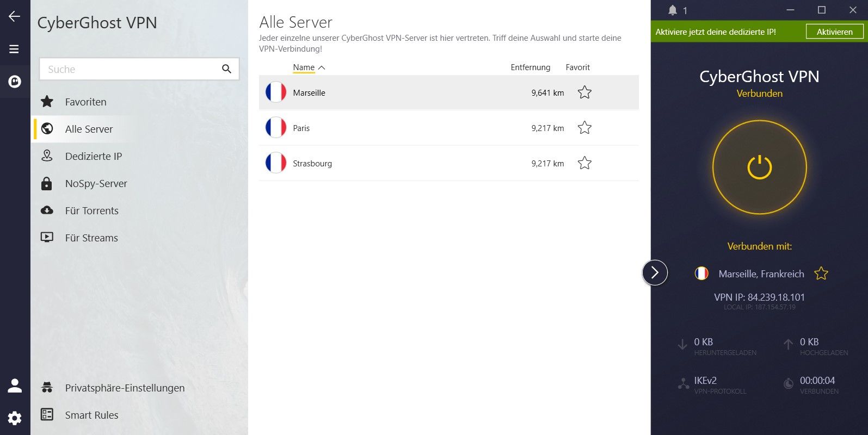
Task: Click the French flag next to Paris
Action: click(276, 128)
